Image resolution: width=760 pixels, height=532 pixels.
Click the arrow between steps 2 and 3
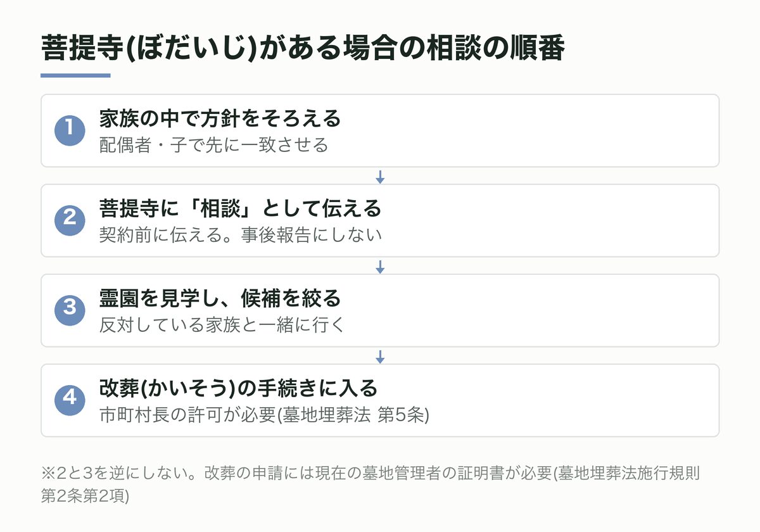[x=380, y=267]
